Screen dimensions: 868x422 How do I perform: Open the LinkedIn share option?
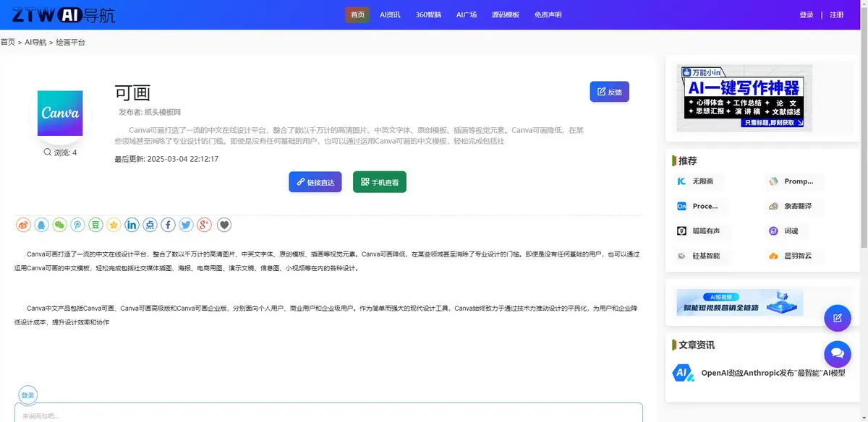(x=132, y=225)
